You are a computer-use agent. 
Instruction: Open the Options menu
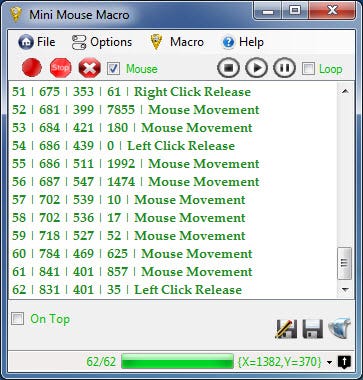tap(102, 42)
